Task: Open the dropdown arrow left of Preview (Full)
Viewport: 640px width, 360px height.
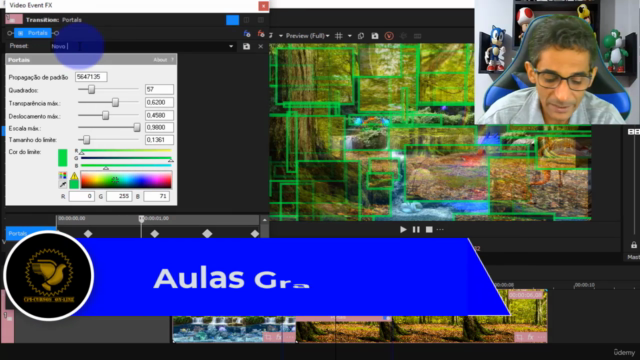Action: point(281,36)
